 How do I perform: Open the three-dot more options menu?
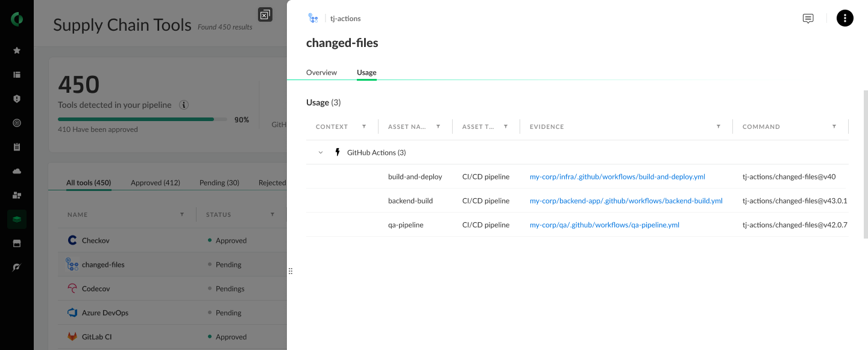tap(844, 19)
